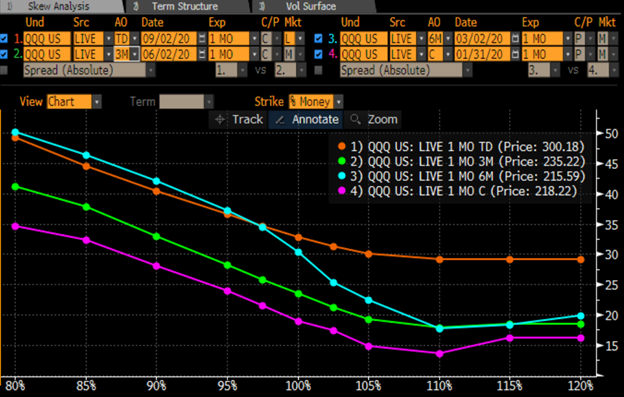
Task: Open calendar icon next to 09/02/20
Action: pyautogui.click(x=202, y=39)
